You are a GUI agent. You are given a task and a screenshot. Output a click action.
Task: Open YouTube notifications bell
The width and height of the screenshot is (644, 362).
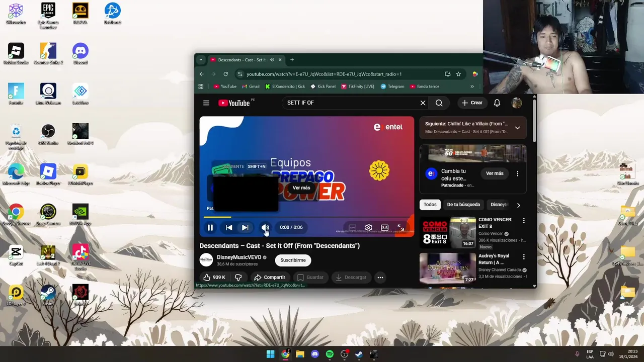[497, 103]
